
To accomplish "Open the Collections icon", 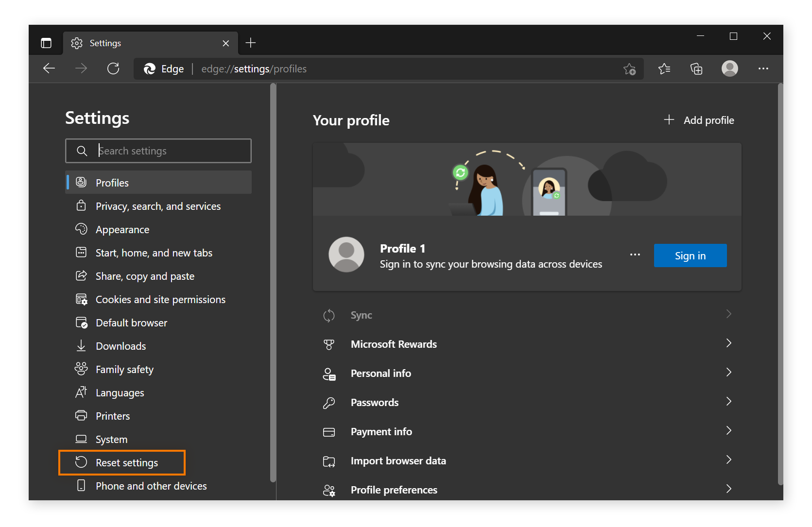I will tap(696, 69).
